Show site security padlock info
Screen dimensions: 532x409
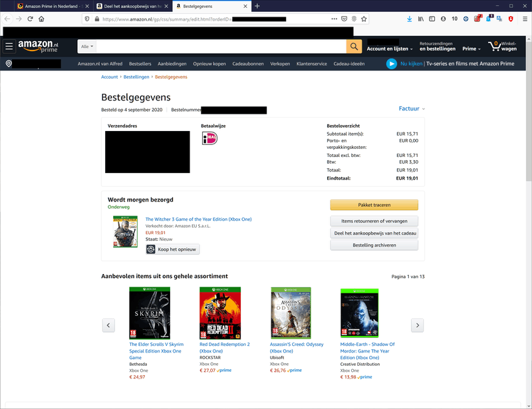coord(96,19)
